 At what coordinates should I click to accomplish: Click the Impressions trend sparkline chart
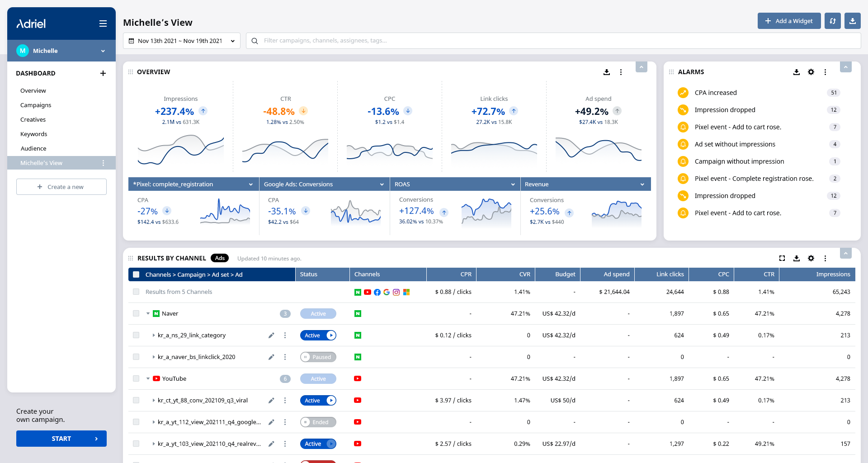(181, 149)
